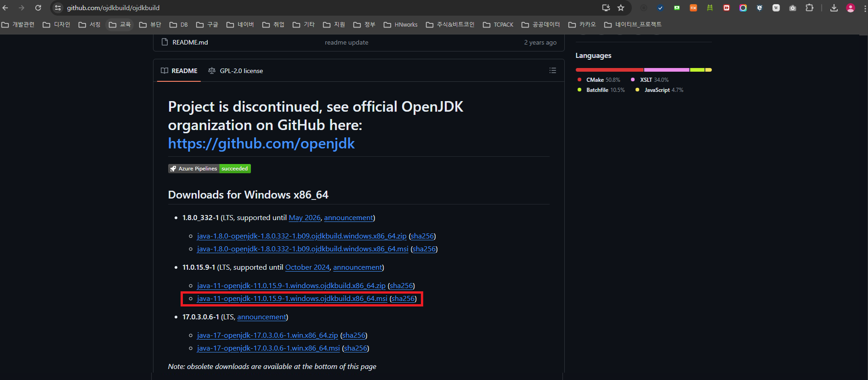Open the 뷰단 bookmarks folder
Screen dimensions: 868x380
[150, 24]
